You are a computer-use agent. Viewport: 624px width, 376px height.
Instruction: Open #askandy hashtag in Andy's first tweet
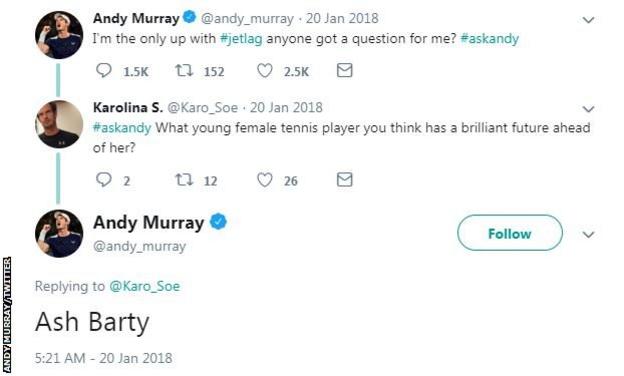489,39
